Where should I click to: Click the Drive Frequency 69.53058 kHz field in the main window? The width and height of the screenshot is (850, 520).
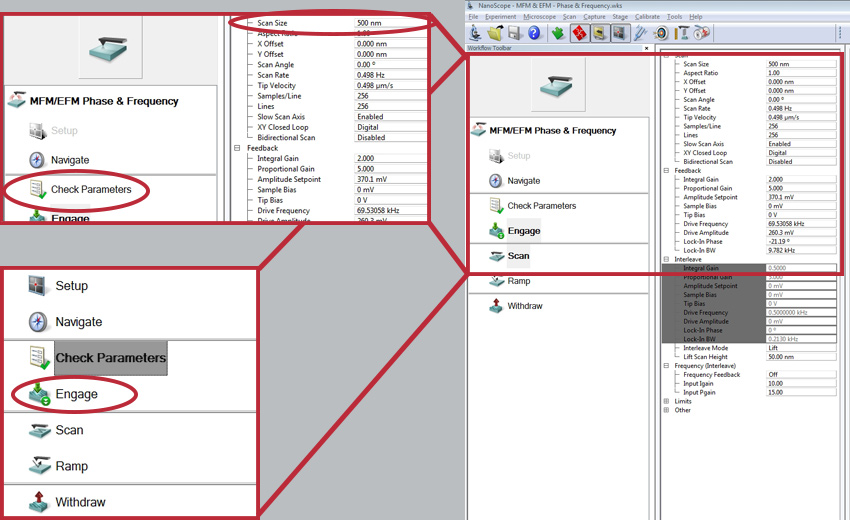pos(801,223)
